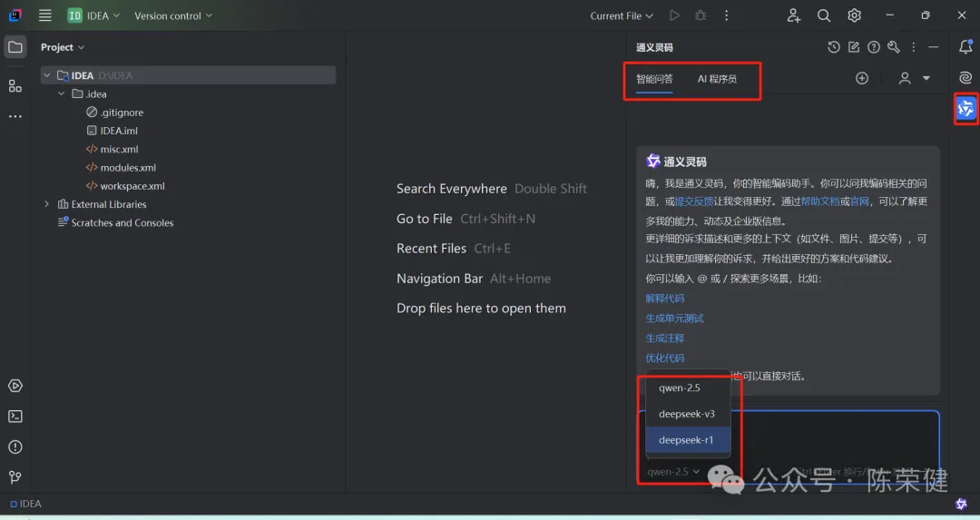The width and height of the screenshot is (980, 520).
Task: Select modules.xml file
Action: [121, 168]
